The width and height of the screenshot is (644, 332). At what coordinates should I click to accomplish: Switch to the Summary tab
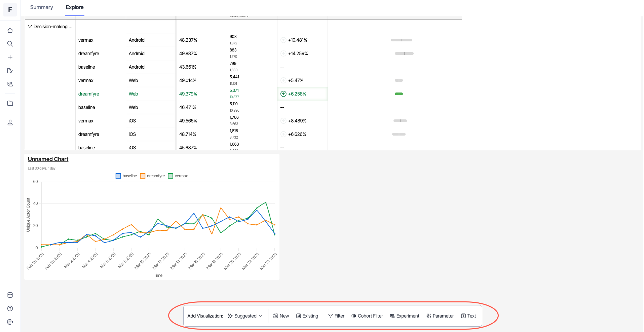tap(41, 7)
